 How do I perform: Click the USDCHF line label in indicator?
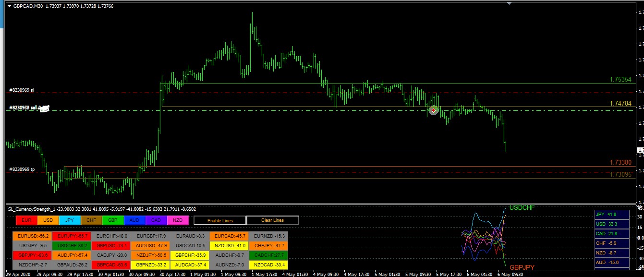522,208
